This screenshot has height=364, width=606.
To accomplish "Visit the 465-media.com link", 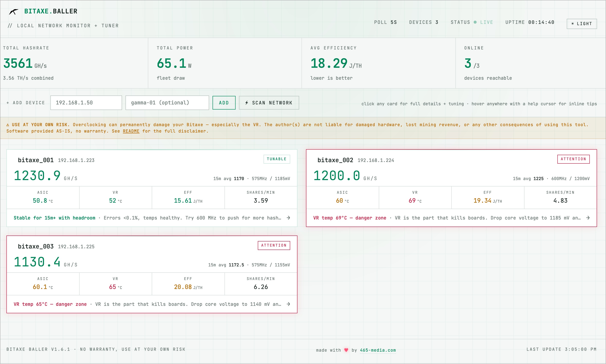I will [378, 350].
